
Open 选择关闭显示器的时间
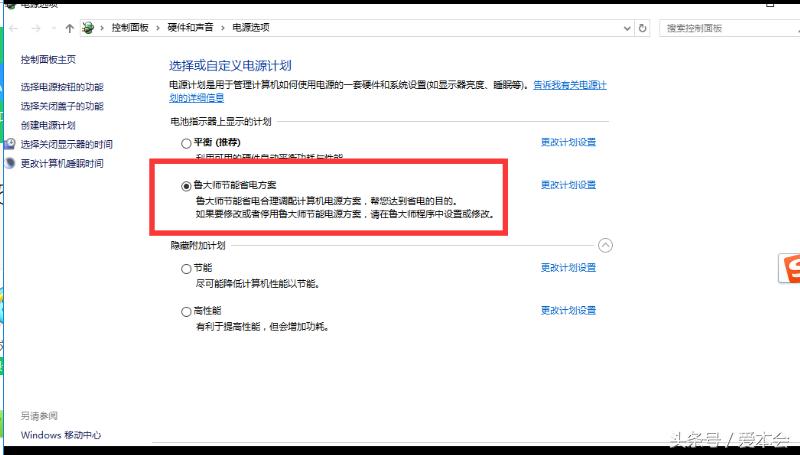click(x=66, y=144)
